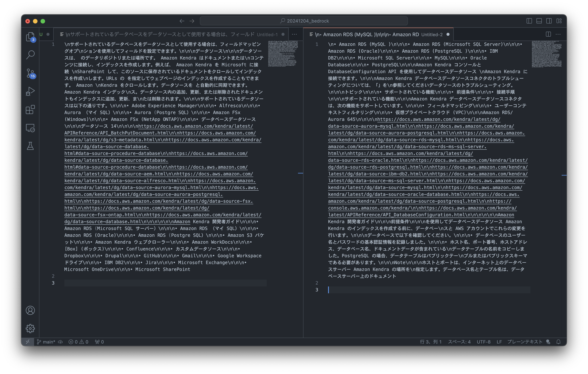Open Source Control with 15 changes
The height and width of the screenshot is (374, 588).
click(x=30, y=73)
